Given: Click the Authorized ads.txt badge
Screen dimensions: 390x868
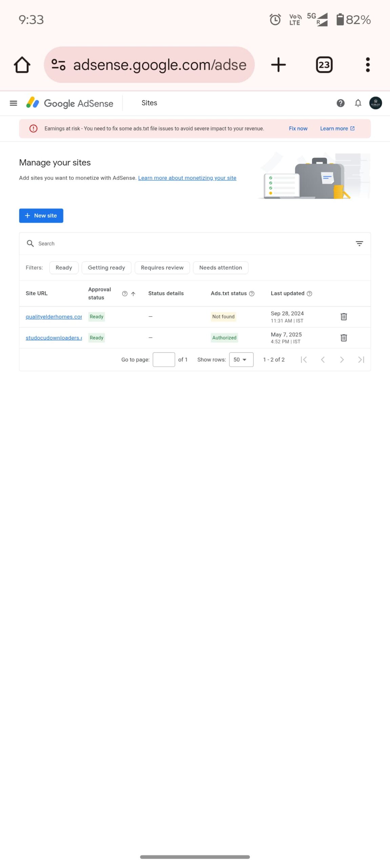Looking at the screenshot, I should tap(224, 338).
